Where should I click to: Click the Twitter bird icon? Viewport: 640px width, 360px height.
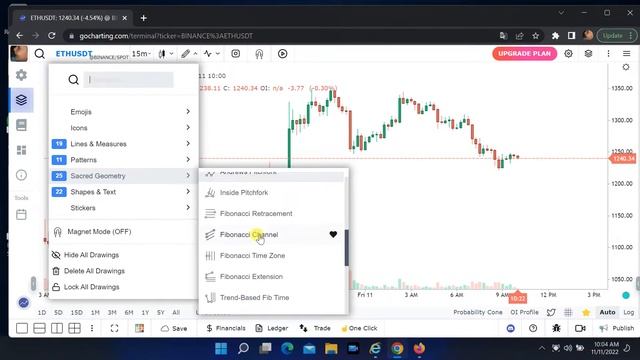[x=551, y=312]
